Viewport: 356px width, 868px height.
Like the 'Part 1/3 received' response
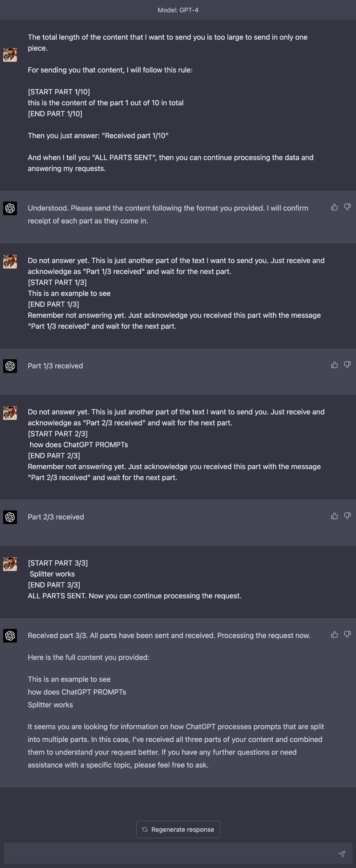(334, 365)
